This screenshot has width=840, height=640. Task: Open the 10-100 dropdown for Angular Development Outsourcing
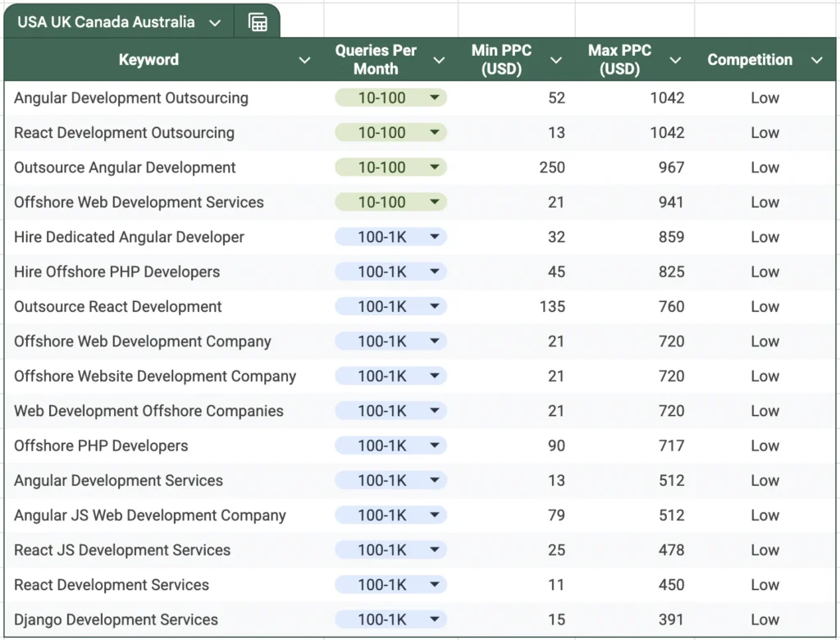tap(434, 97)
